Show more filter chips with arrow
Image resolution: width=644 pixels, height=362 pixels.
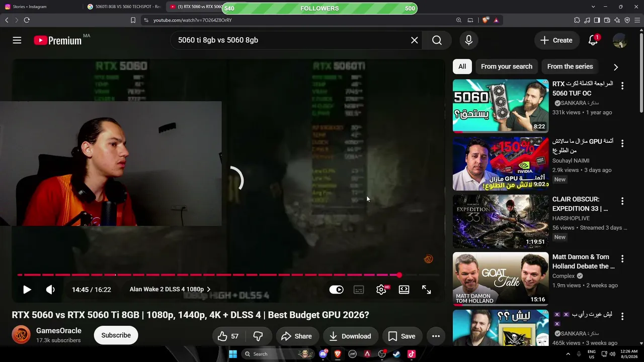[616, 67]
